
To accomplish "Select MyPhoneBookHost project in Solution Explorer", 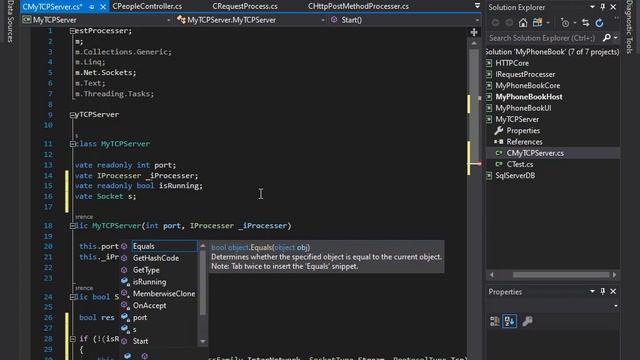I will pos(529,97).
